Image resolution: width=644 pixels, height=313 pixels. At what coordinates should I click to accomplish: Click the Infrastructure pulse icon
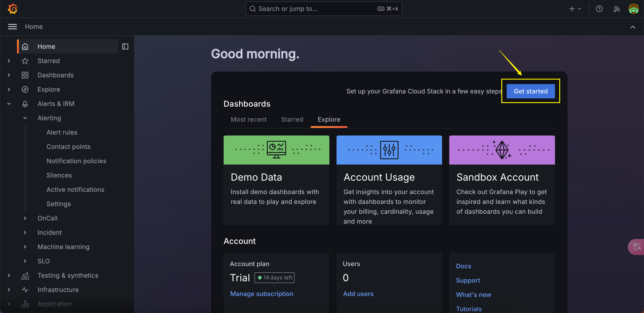25,290
